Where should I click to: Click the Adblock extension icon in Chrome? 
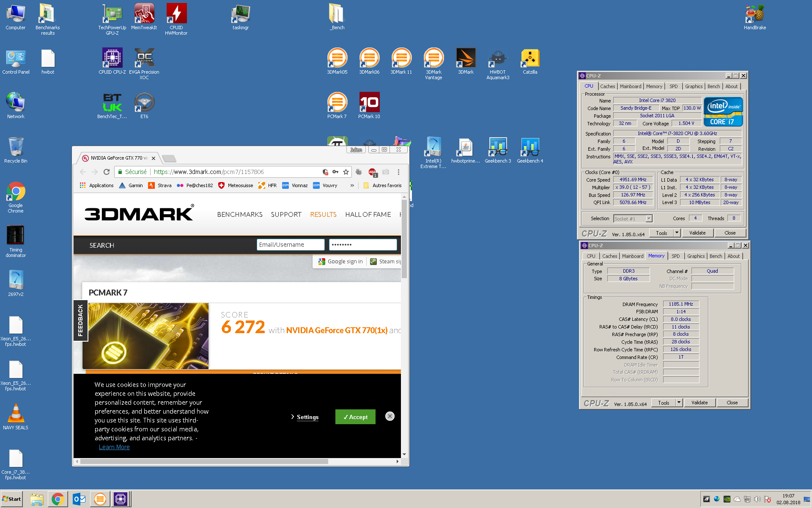[372, 172]
